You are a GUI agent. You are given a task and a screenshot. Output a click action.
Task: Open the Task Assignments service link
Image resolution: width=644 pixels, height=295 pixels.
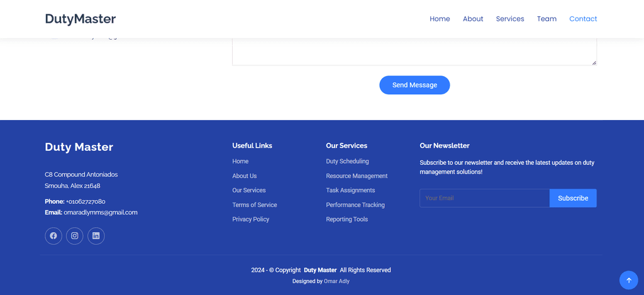[350, 190]
